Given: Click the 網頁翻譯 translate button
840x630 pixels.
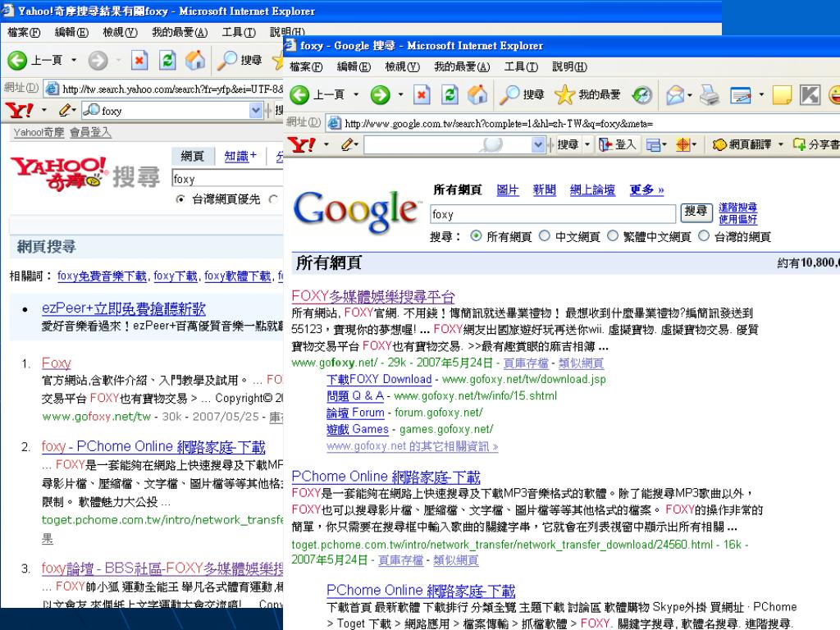Looking at the screenshot, I should (742, 144).
